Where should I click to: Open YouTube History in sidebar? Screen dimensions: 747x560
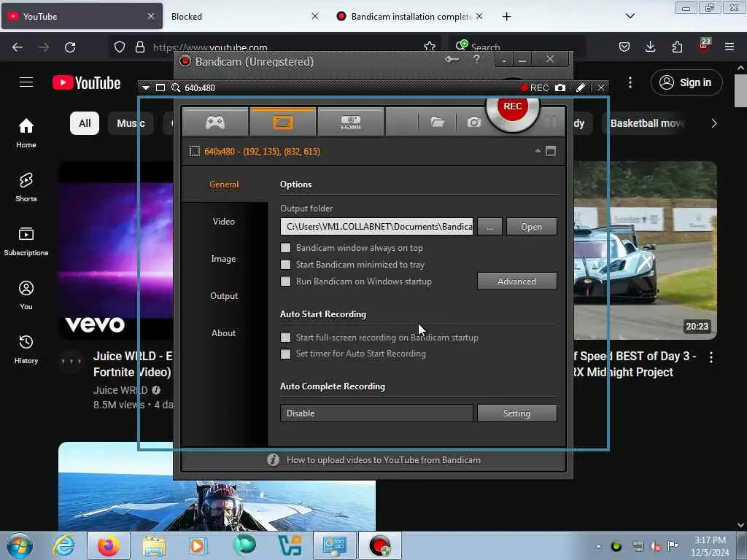pos(26,349)
